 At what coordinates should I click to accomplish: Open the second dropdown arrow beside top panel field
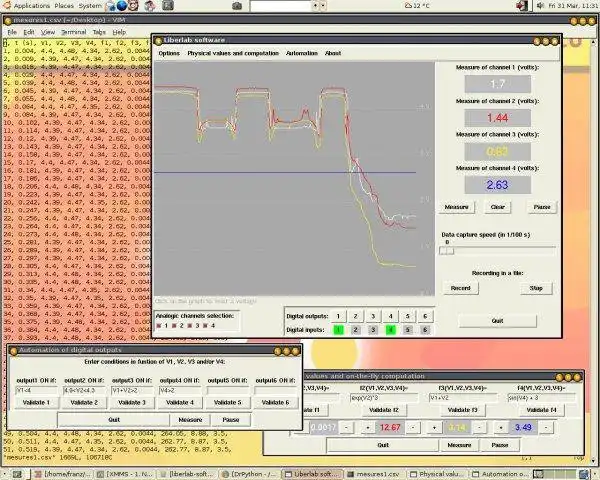click(323, 6)
